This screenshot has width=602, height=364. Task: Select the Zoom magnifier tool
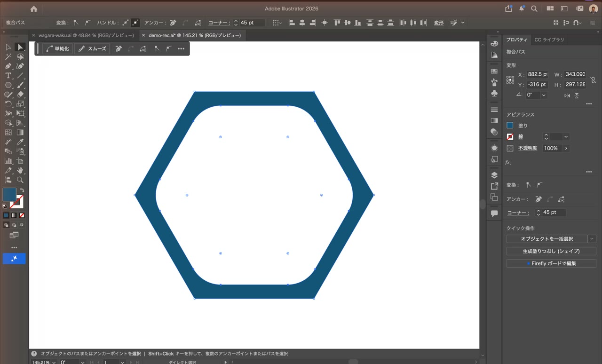pyautogui.click(x=20, y=180)
